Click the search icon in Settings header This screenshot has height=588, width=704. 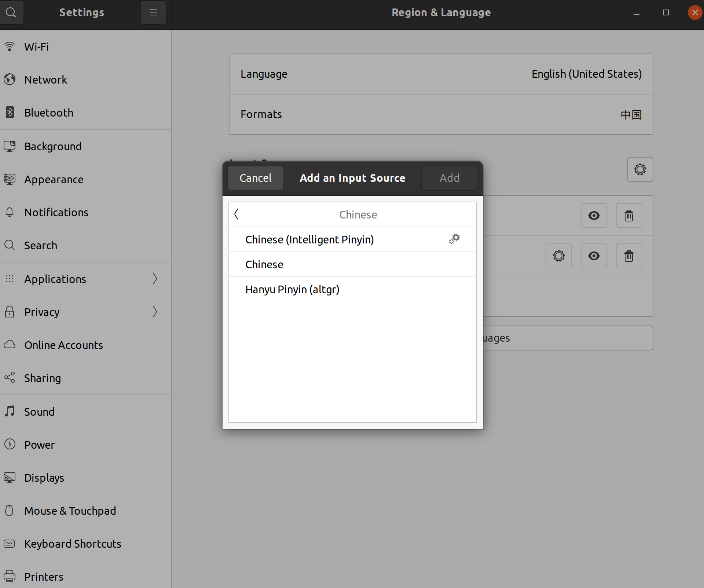11,12
